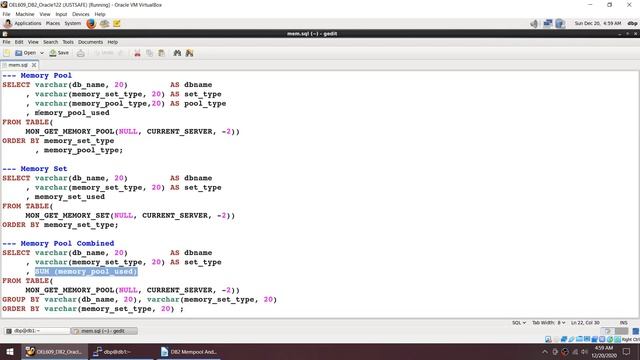The image size is (640, 360).
Task: Click the volume speaker icon in GNOME panel
Action: [x=534, y=24]
